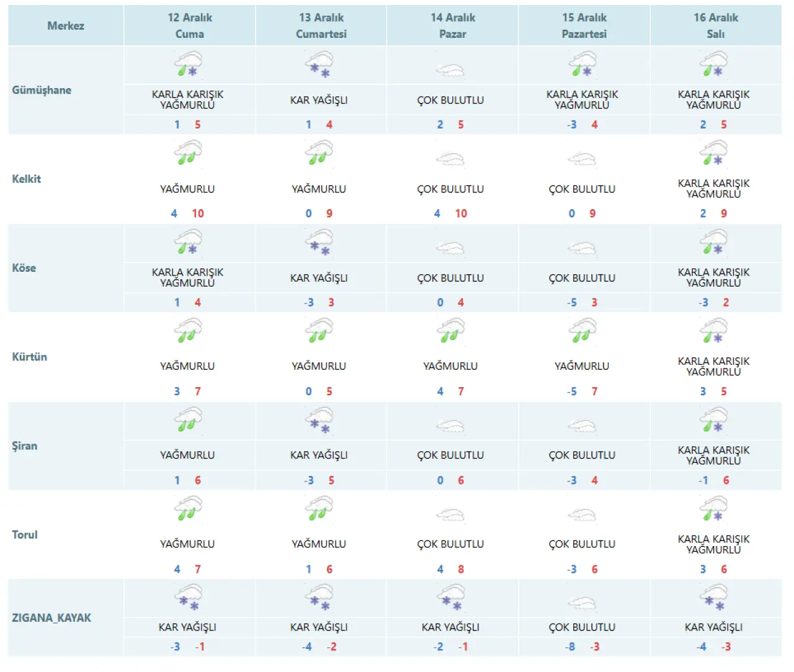Select the 16 Aralık Salı column header
The height and width of the screenshot is (672, 794).
[x=716, y=25]
